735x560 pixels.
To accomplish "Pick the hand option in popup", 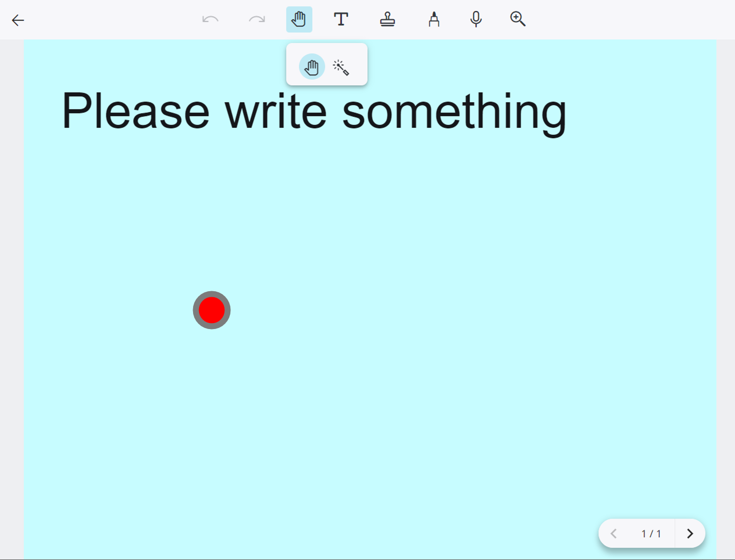I will pos(312,67).
